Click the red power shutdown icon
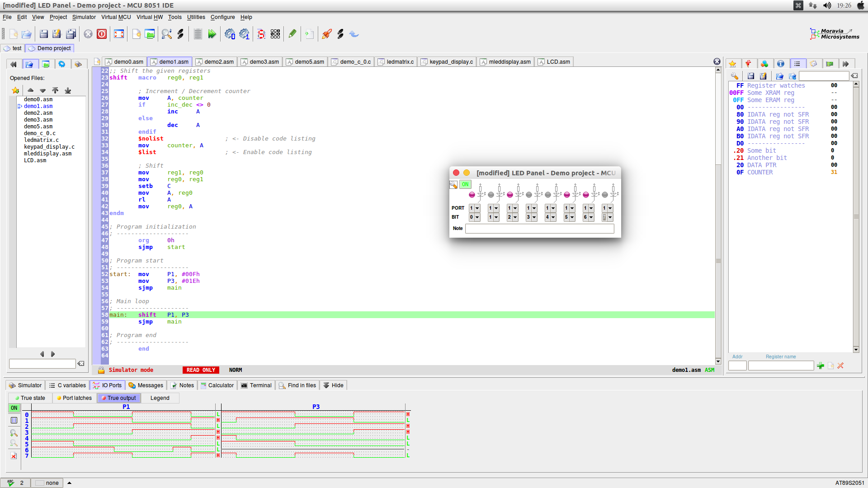 click(x=102, y=34)
